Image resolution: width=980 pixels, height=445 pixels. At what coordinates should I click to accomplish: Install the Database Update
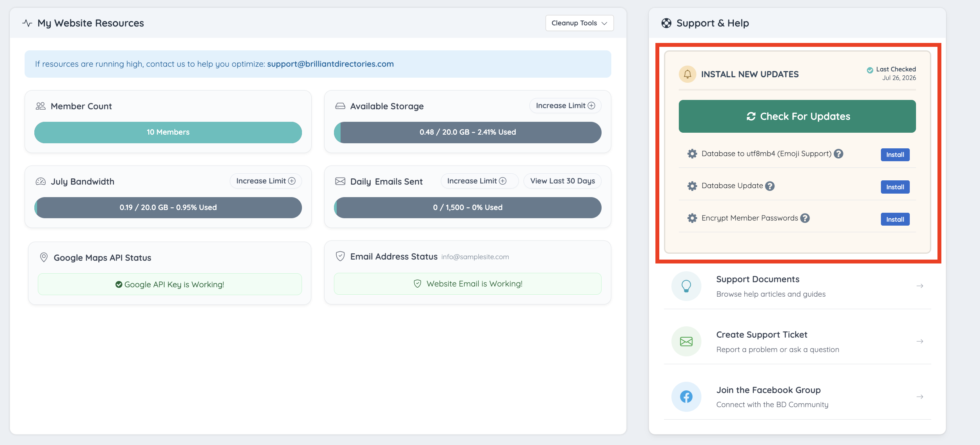(x=895, y=187)
